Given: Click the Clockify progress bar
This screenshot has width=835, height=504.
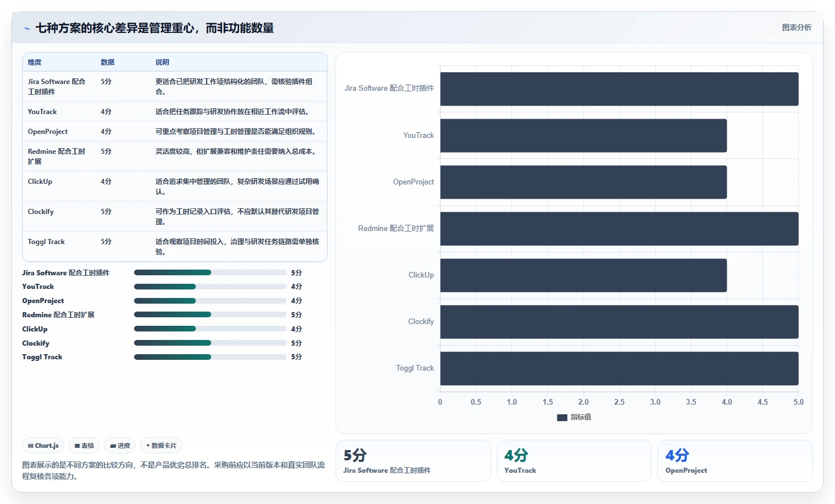Looking at the screenshot, I should 210,343.
